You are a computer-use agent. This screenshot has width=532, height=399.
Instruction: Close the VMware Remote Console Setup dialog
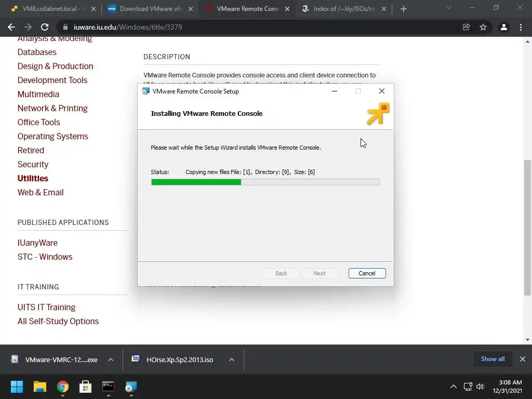point(382,91)
